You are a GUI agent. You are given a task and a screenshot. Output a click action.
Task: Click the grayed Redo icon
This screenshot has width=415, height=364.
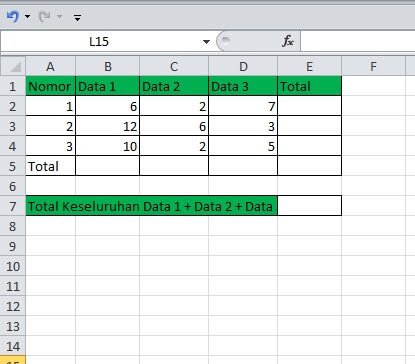click(x=45, y=16)
